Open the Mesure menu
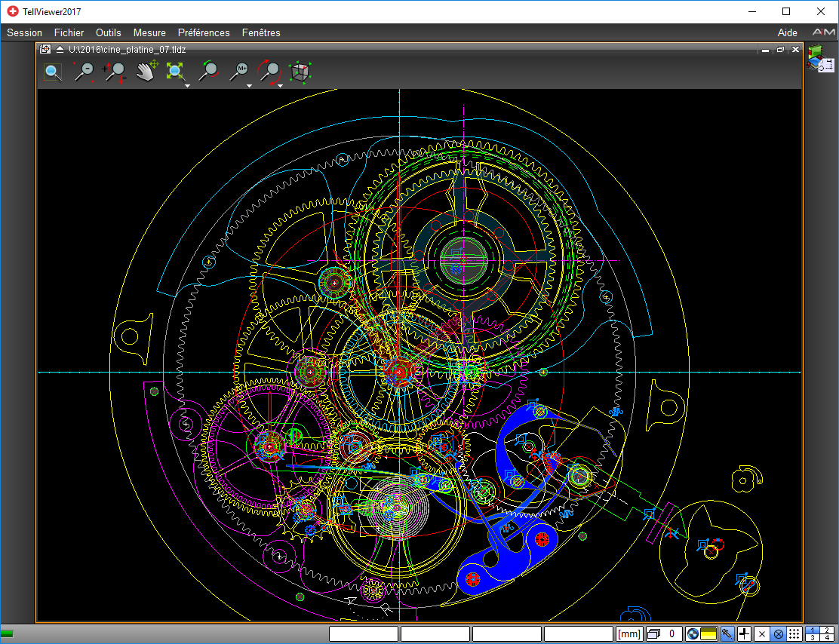Viewport: 839px width, 644px height. pos(149,32)
